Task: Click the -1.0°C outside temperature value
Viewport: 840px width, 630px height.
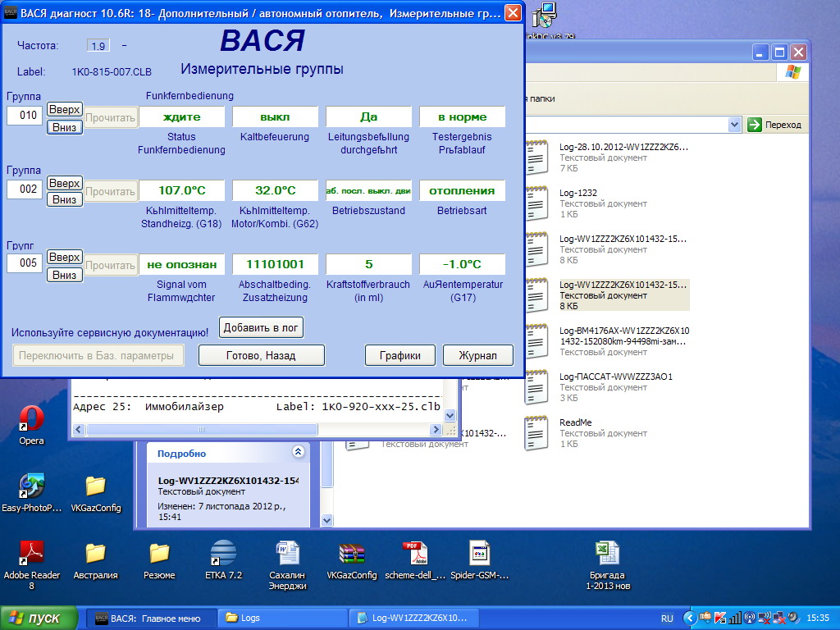Action: point(462,265)
